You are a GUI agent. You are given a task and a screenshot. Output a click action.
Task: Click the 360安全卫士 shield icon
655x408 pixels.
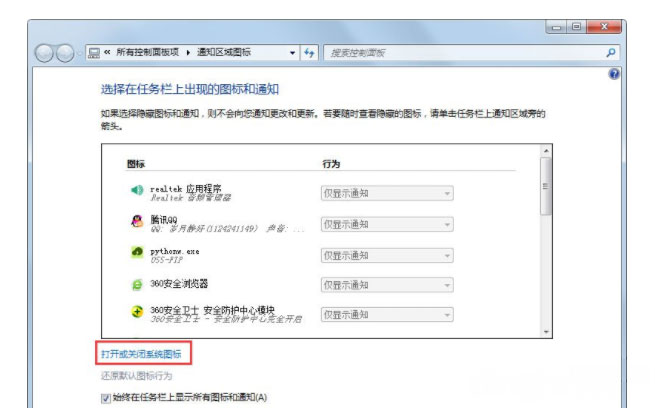pyautogui.click(x=137, y=312)
